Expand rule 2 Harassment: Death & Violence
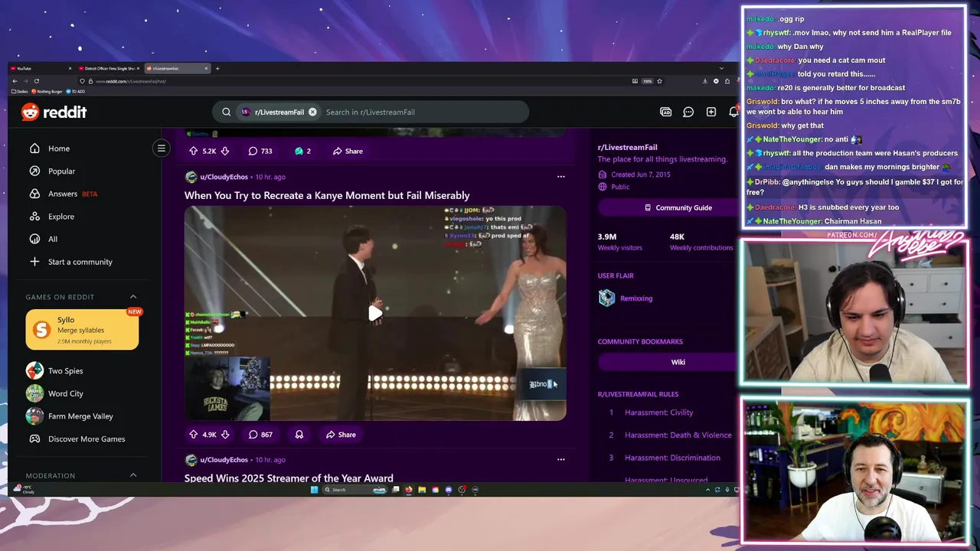Image resolution: width=980 pixels, height=551 pixels. coord(678,435)
